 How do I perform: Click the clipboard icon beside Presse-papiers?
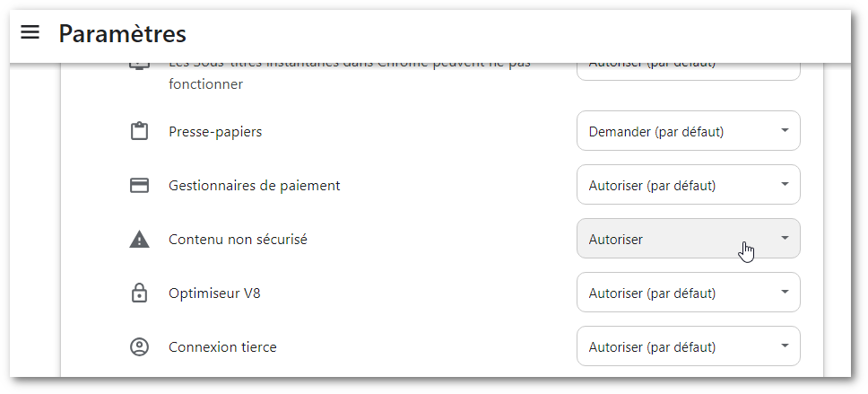pos(139,132)
